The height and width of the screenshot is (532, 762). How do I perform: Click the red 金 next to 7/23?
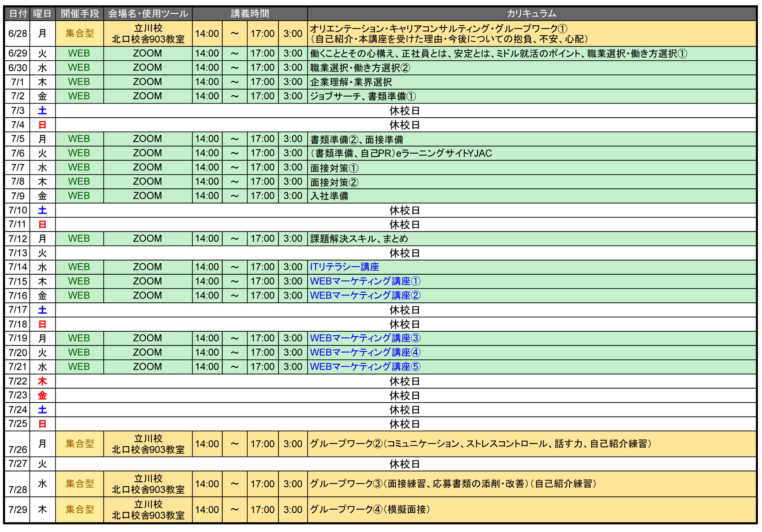[x=43, y=396]
